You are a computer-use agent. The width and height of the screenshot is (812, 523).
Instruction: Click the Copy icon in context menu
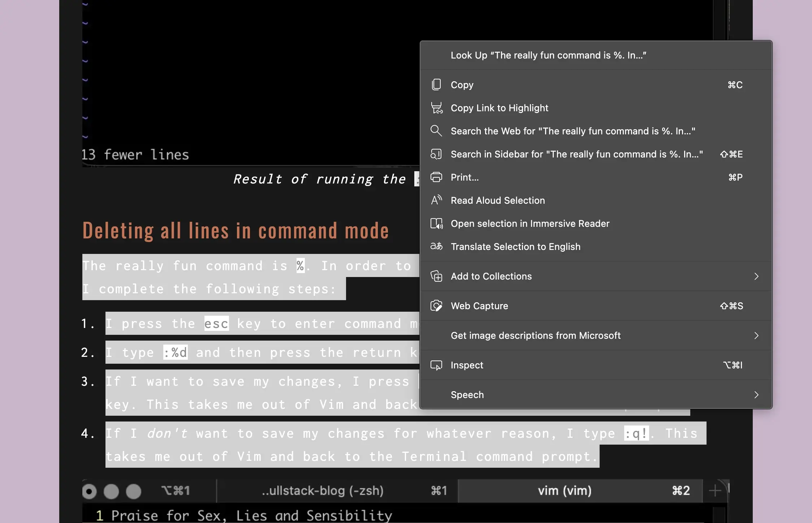tap(436, 85)
